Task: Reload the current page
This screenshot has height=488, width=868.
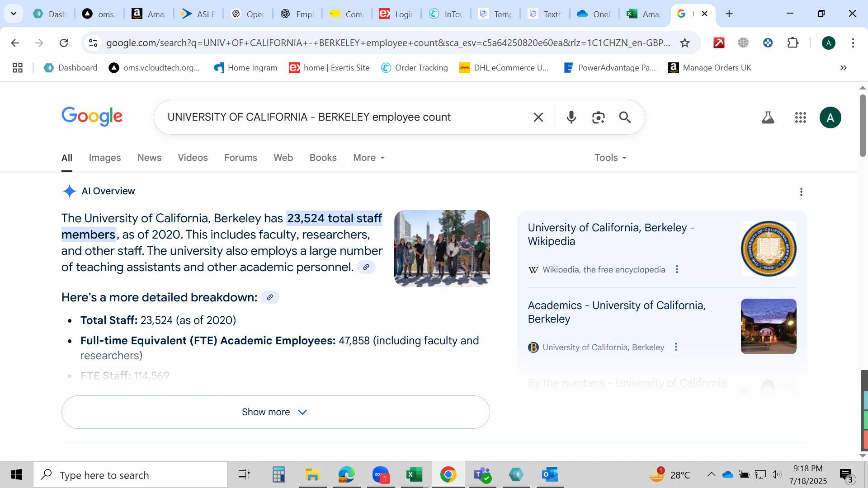Action: pyautogui.click(x=64, y=43)
